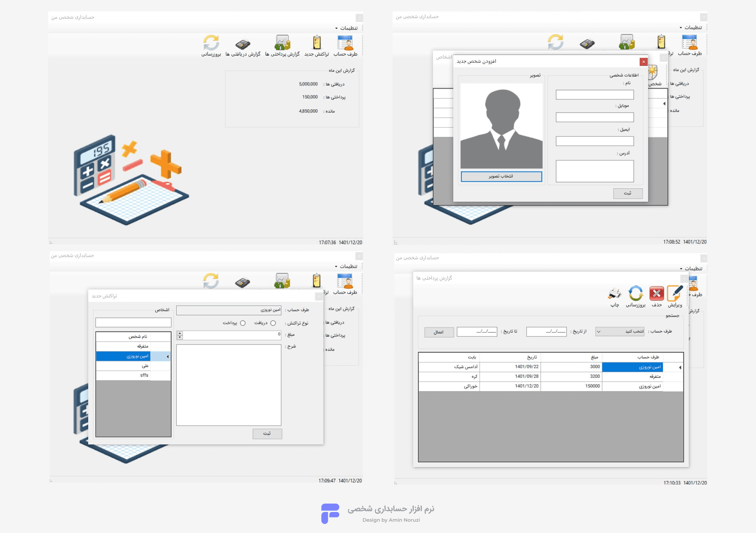Screen dimensions: 756x533
Task: Select the پرداخت (payment) radio button
Action: (243, 323)
